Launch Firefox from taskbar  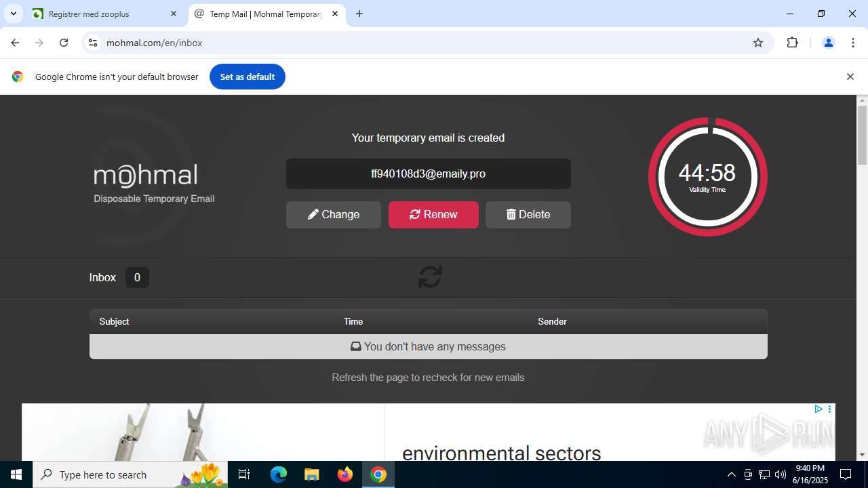[x=345, y=474]
